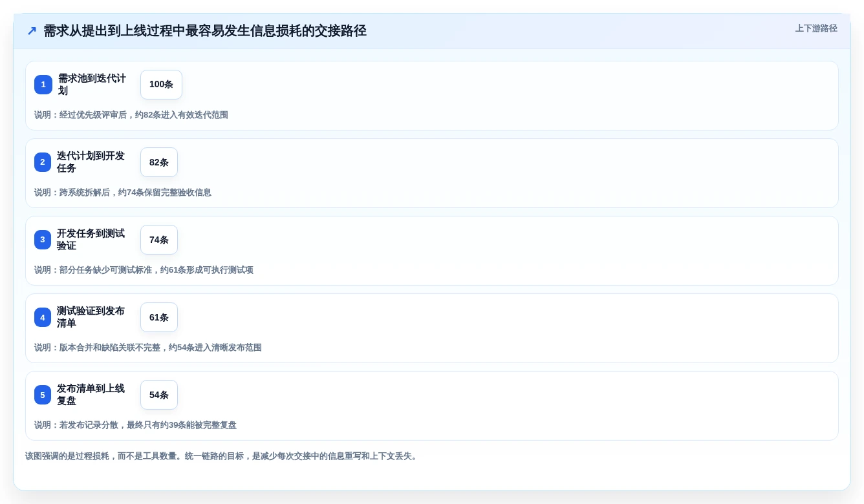Click the footer text 该图强调的是过程损耗
Screen dimensions: 864x504
[x=222, y=456]
